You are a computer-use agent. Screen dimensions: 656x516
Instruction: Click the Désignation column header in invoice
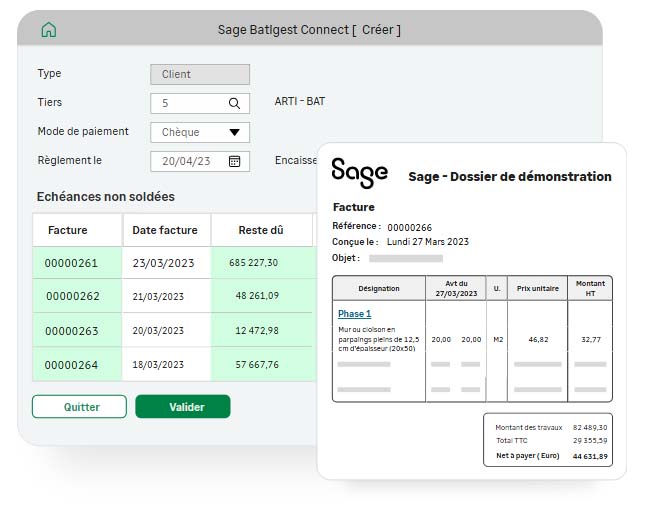point(379,288)
